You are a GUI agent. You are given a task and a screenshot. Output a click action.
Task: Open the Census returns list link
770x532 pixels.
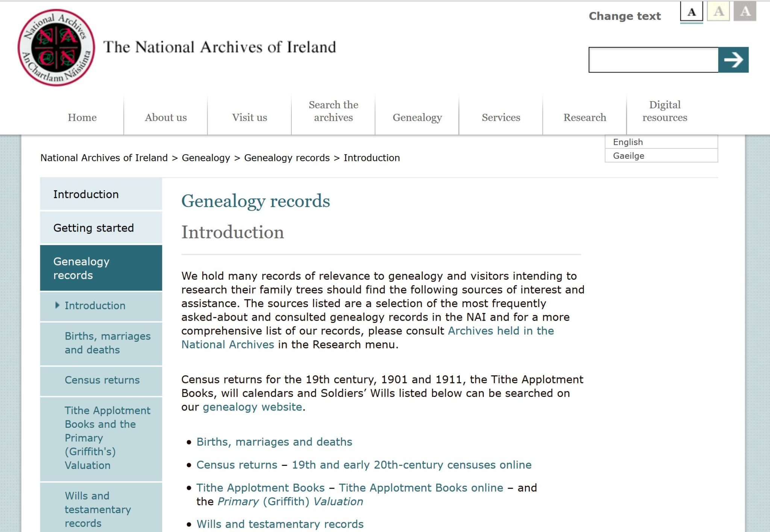click(237, 465)
